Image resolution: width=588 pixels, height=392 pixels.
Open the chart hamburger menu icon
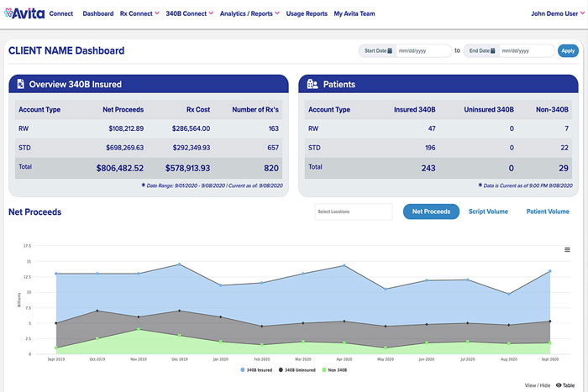(x=567, y=248)
